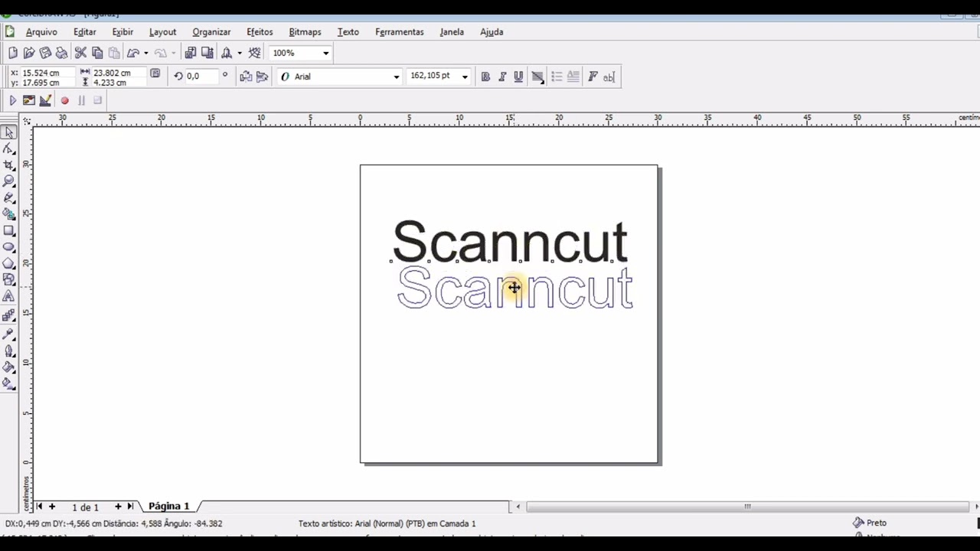Image resolution: width=980 pixels, height=551 pixels.
Task: Copy the selected object
Action: coord(97,53)
